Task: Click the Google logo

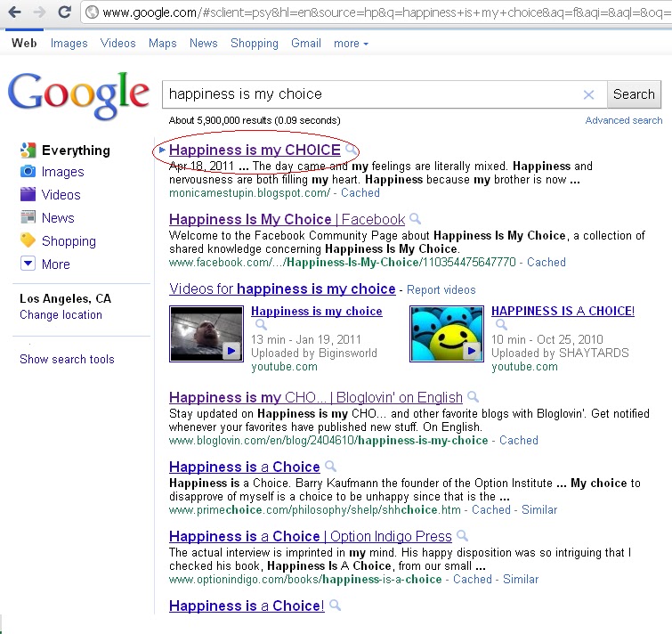Action: tap(78, 95)
